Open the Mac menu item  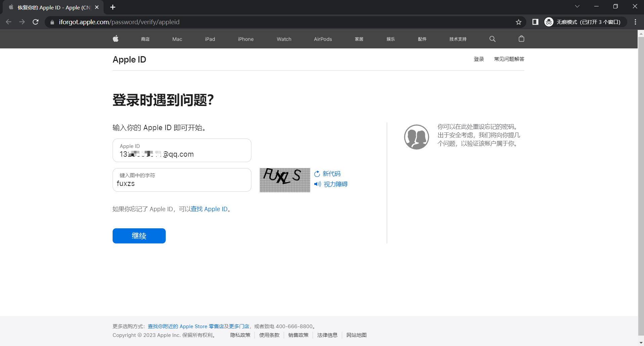point(177,39)
